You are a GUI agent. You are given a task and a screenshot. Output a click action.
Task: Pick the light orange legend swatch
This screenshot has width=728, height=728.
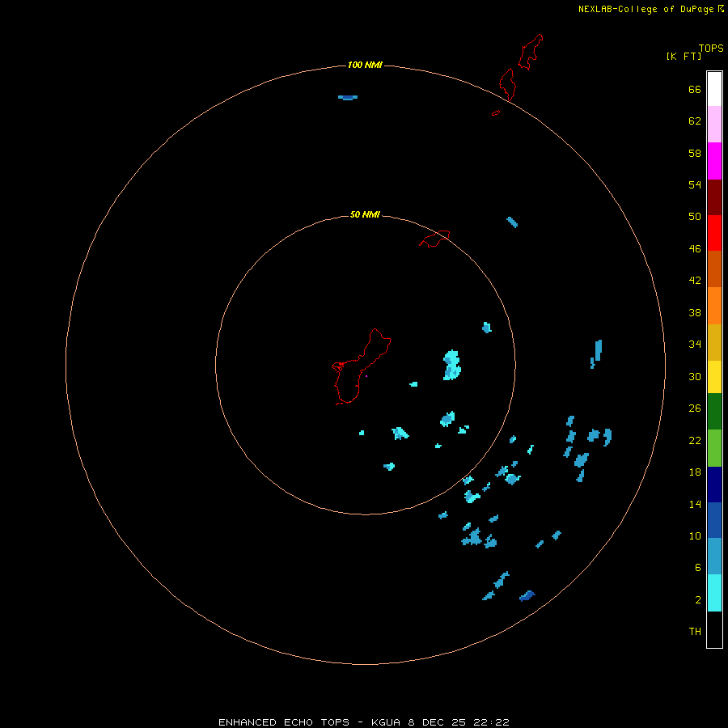pyautogui.click(x=714, y=306)
